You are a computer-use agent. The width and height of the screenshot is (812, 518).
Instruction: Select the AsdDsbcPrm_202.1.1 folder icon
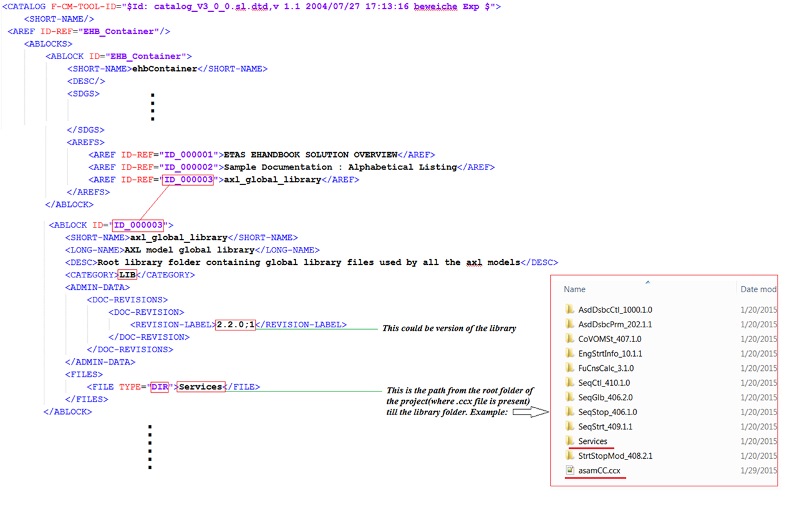click(569, 324)
